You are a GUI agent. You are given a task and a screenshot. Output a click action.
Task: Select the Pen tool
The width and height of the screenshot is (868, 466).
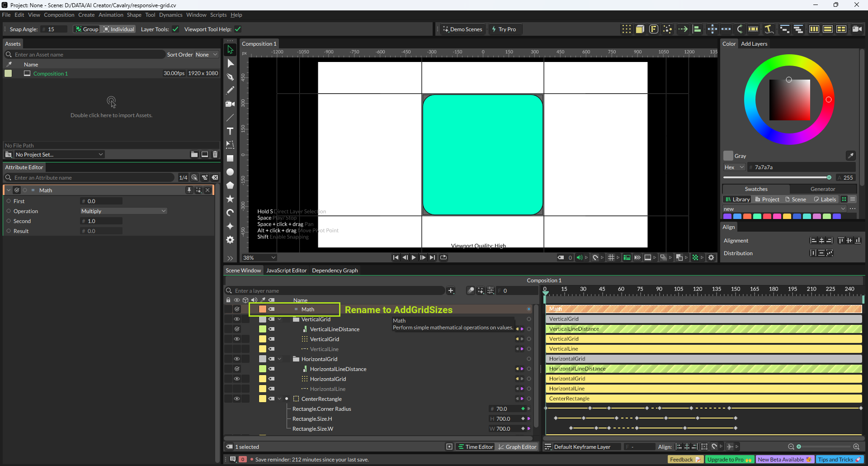[230, 77]
